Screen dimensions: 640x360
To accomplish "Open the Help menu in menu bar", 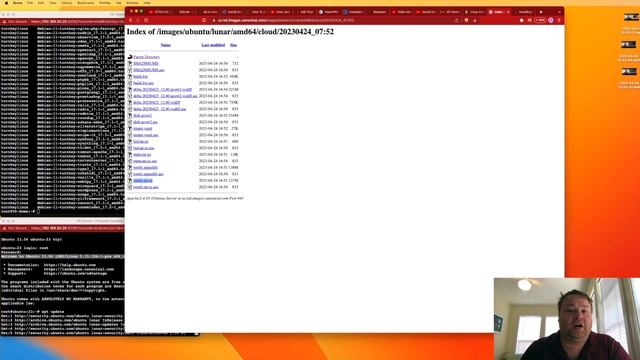I will point(147,3).
